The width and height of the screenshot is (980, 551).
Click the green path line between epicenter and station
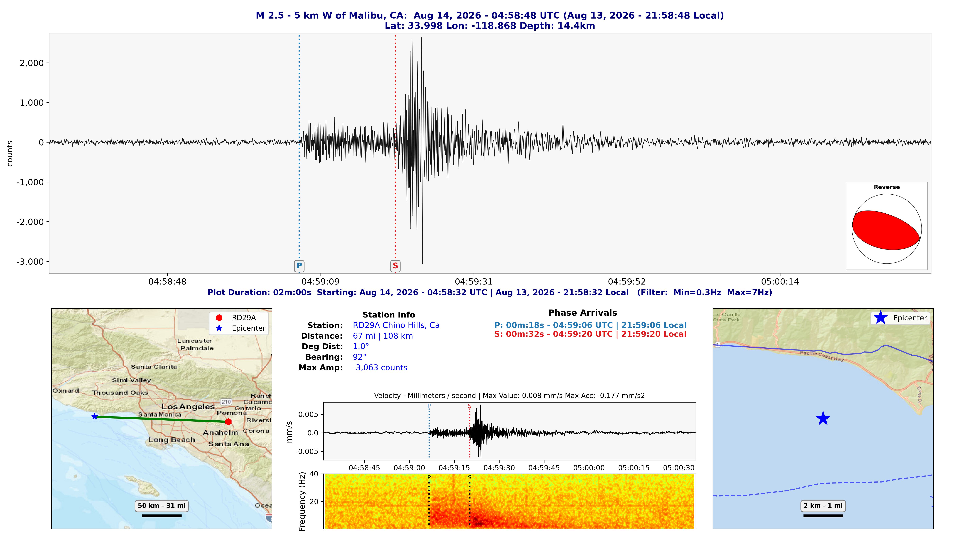161,419
